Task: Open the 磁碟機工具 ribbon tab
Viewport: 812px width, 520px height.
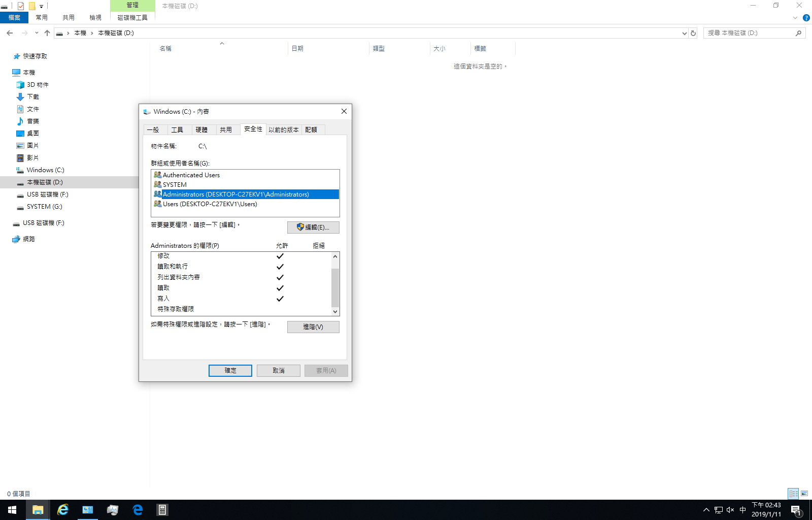Action: 132,18
